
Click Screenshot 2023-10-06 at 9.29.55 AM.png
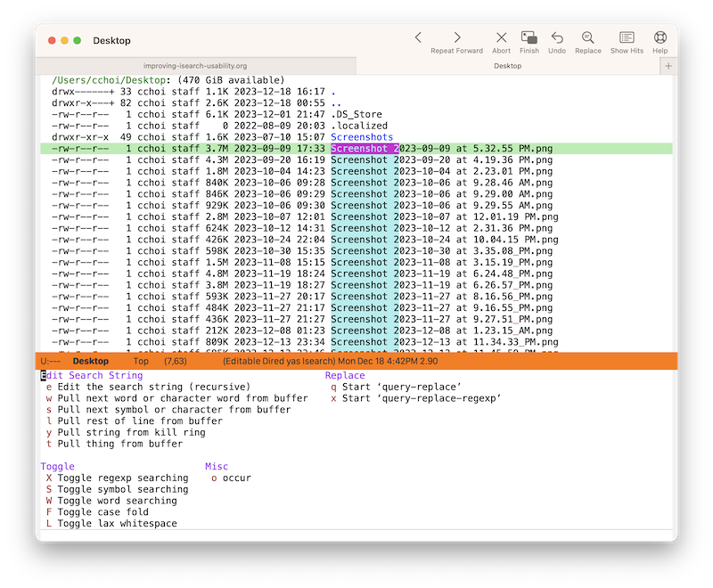441,206
